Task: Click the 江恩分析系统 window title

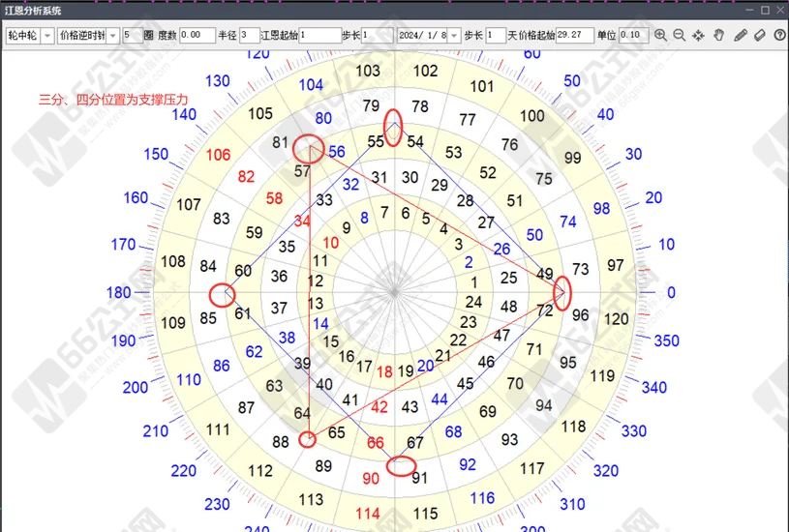Action: (x=33, y=10)
